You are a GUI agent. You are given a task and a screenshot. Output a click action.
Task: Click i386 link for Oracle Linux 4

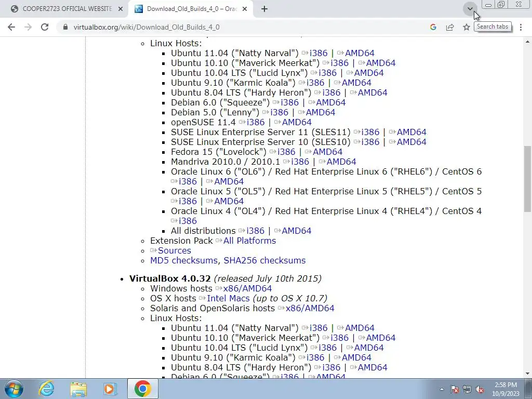coord(188,221)
